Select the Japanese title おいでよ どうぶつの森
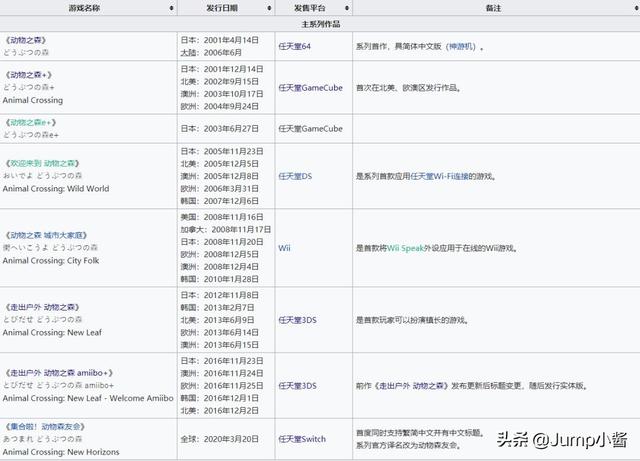Screen dimensions: 640x461 [42, 176]
